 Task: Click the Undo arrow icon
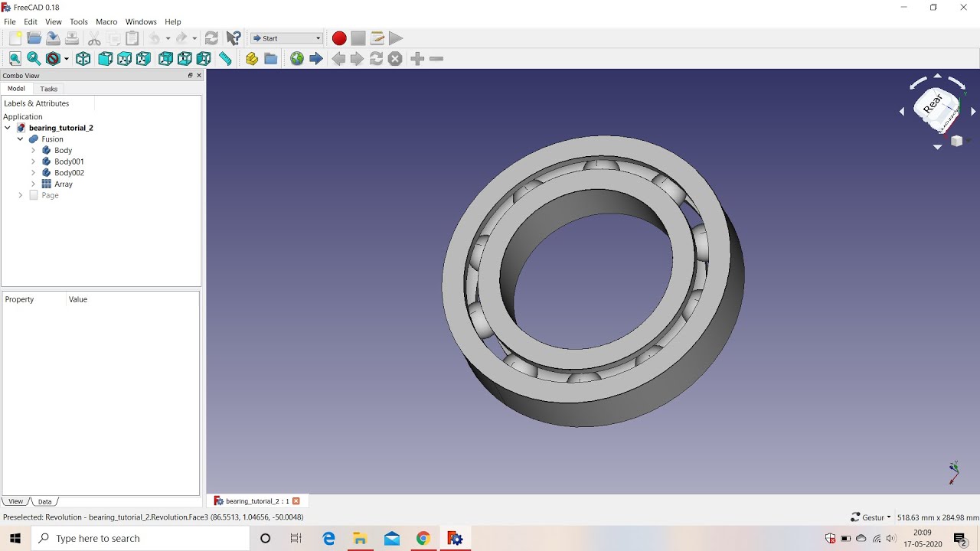click(x=155, y=38)
